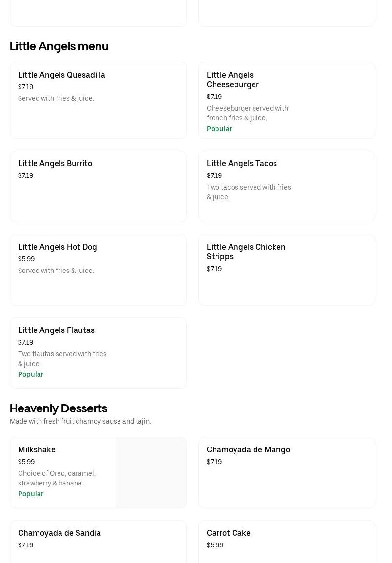Choose the Little Angels Burrito item
This screenshot has width=392, height=563.
55,164
